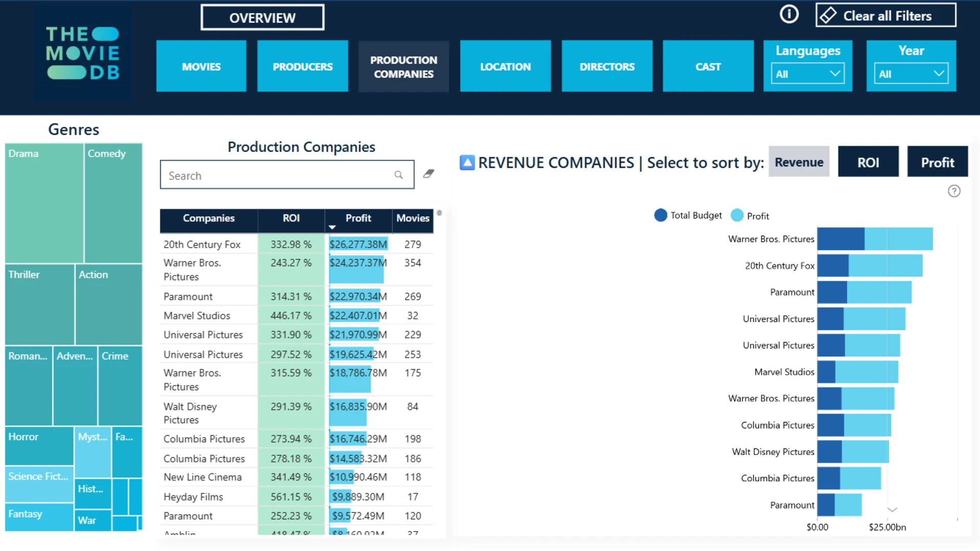Select Walt Disney Pictures in the table

coord(297,413)
